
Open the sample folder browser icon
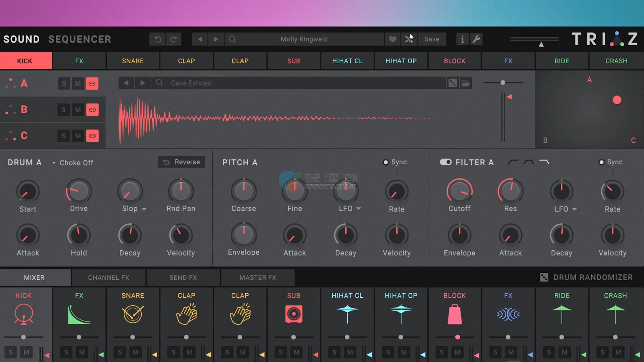466,83
